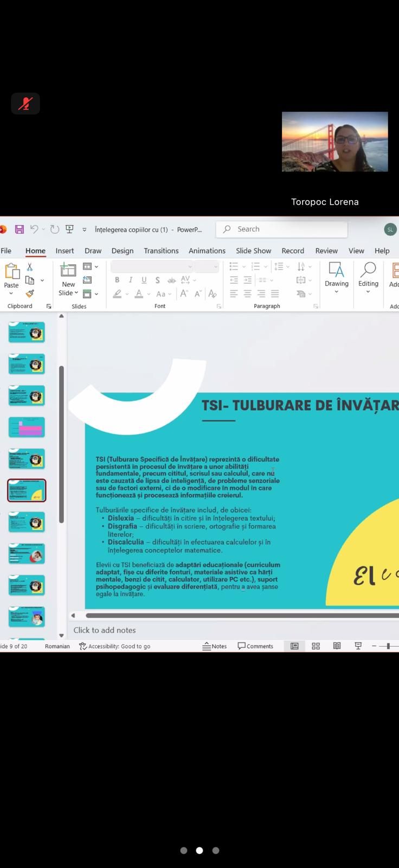Unmute the muted microphone icon

pyautogui.click(x=25, y=104)
